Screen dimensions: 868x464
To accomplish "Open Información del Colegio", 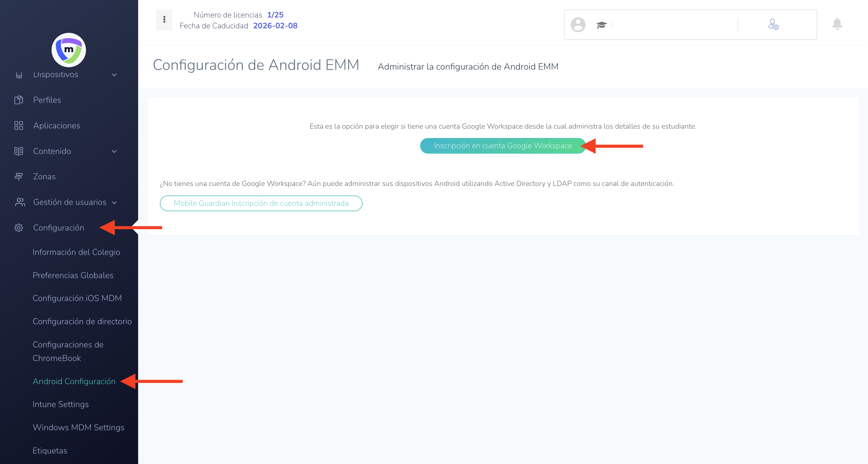I will coord(76,252).
